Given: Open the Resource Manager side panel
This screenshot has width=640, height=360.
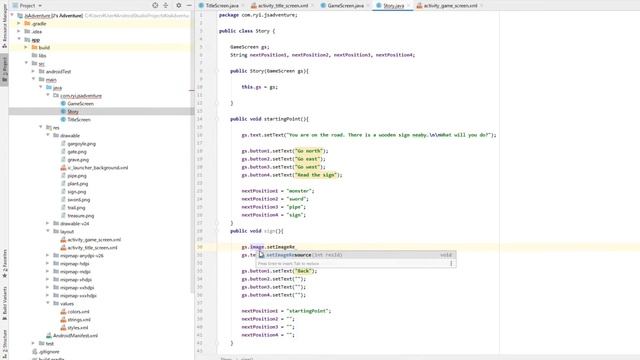Looking at the screenshot, I should pyautogui.click(x=4, y=27).
